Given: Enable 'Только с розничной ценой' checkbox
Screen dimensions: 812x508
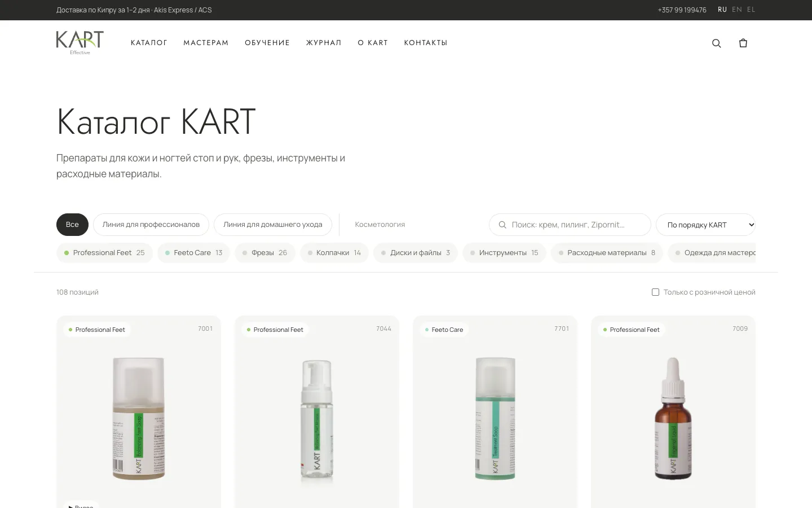Looking at the screenshot, I should [655, 292].
